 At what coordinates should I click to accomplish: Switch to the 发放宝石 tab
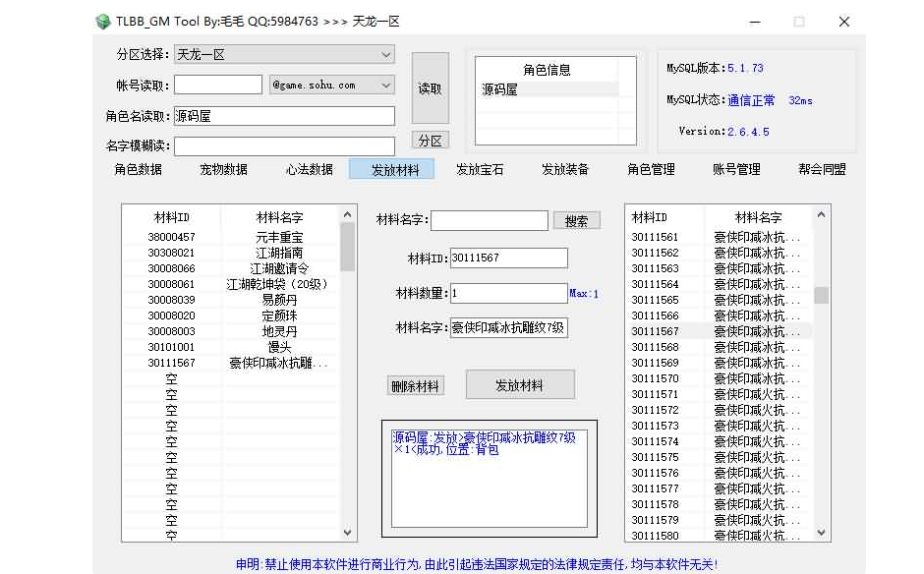(x=480, y=169)
